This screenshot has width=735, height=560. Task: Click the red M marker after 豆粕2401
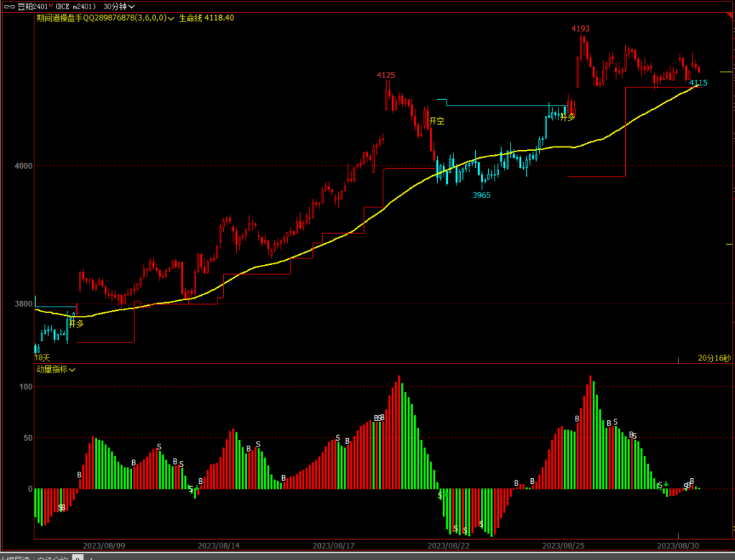[51, 6]
